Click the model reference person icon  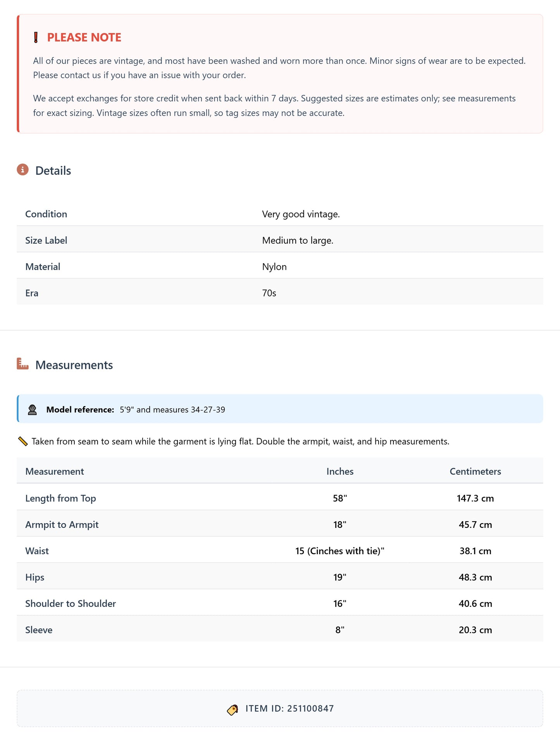click(x=33, y=410)
